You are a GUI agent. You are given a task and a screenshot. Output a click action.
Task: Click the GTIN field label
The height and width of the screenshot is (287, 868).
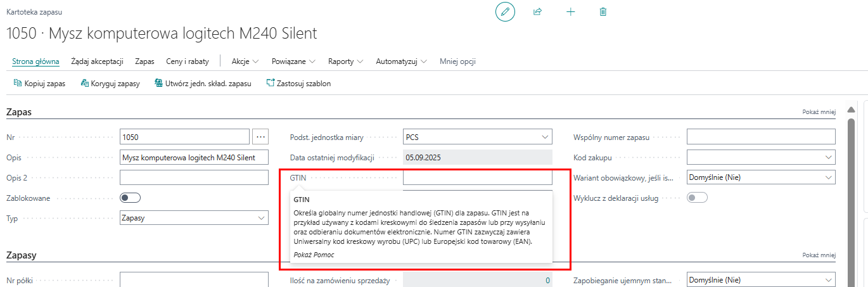click(x=298, y=178)
